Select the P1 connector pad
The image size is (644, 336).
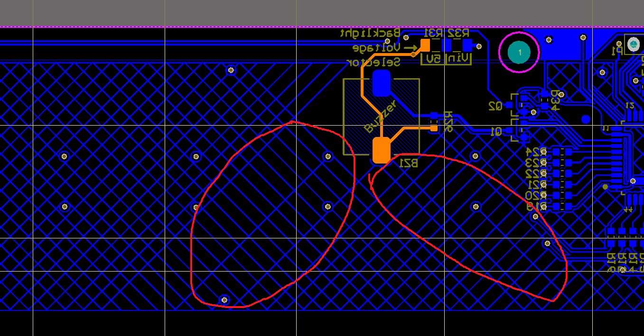[634, 45]
